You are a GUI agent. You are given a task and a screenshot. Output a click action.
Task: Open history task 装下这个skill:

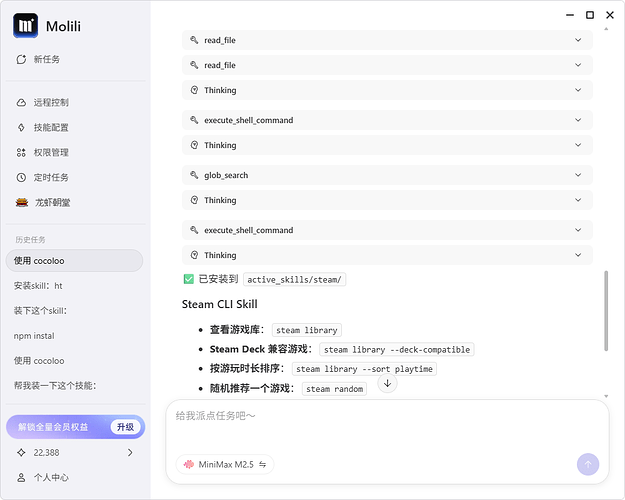point(40,311)
